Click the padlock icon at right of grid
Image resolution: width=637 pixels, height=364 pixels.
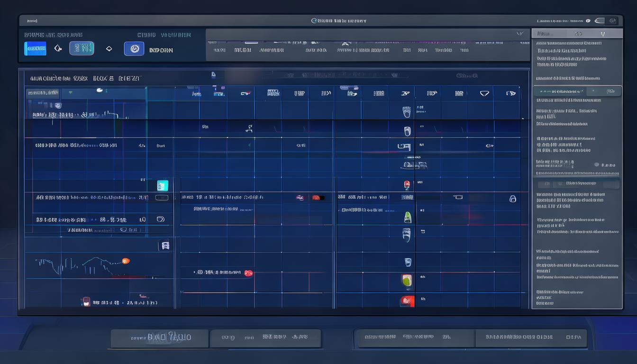pyautogui.click(x=512, y=199)
